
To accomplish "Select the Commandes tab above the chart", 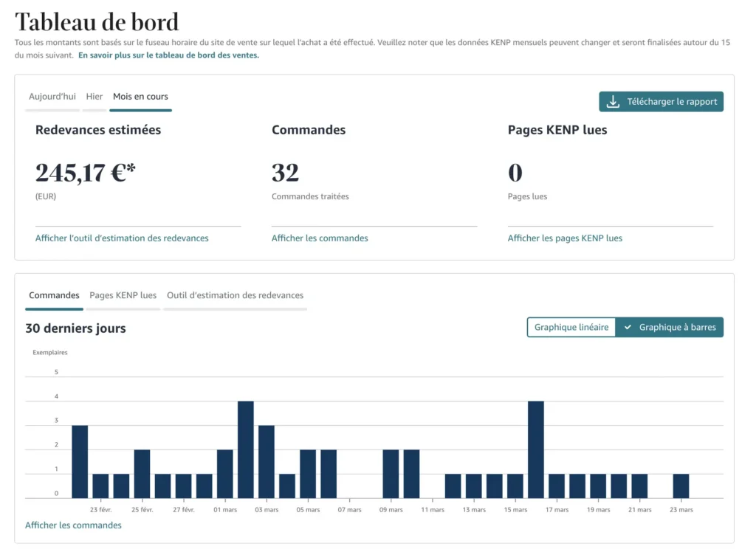I will point(54,295).
